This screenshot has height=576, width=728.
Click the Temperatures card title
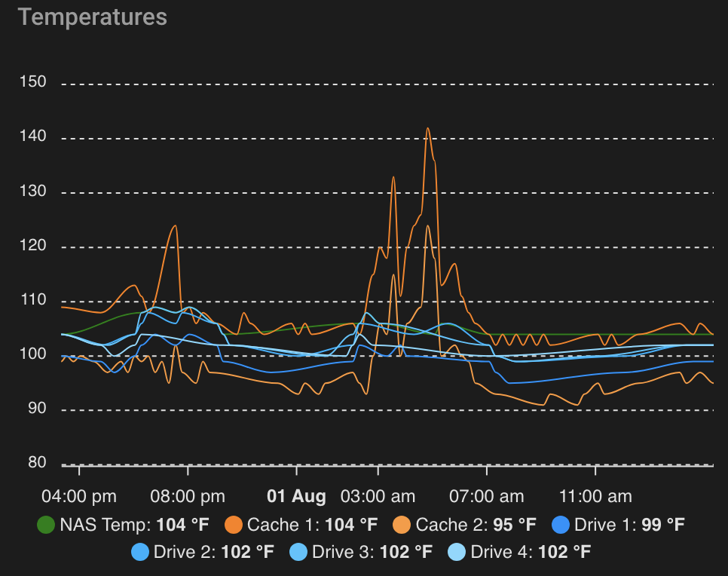(x=93, y=17)
